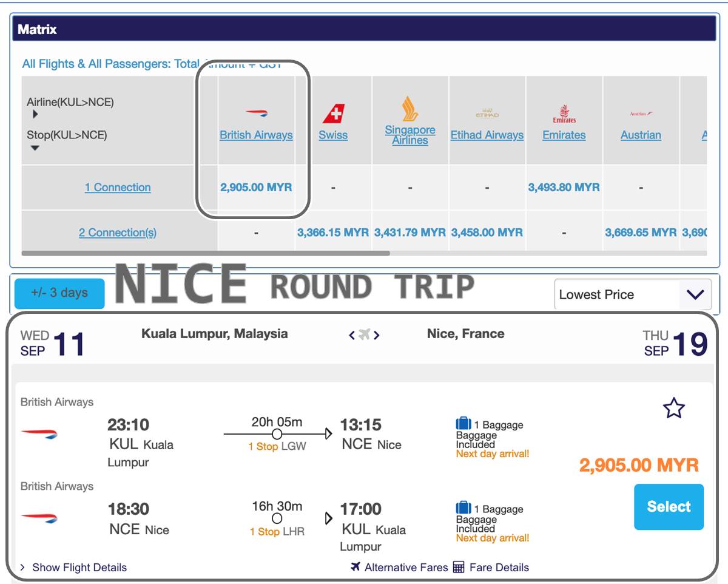Open the 3,493.80 MYR Emirates fare
The image size is (728, 584).
pos(564,188)
